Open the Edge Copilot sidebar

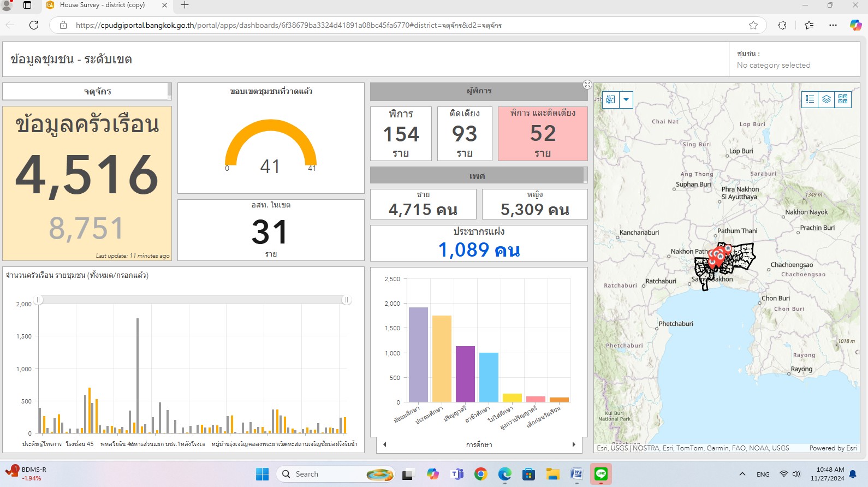click(x=855, y=25)
